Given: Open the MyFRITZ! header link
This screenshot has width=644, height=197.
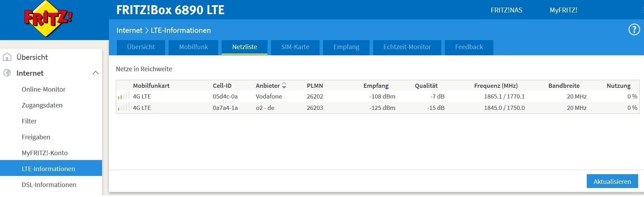Looking at the screenshot, I should tap(563, 10).
